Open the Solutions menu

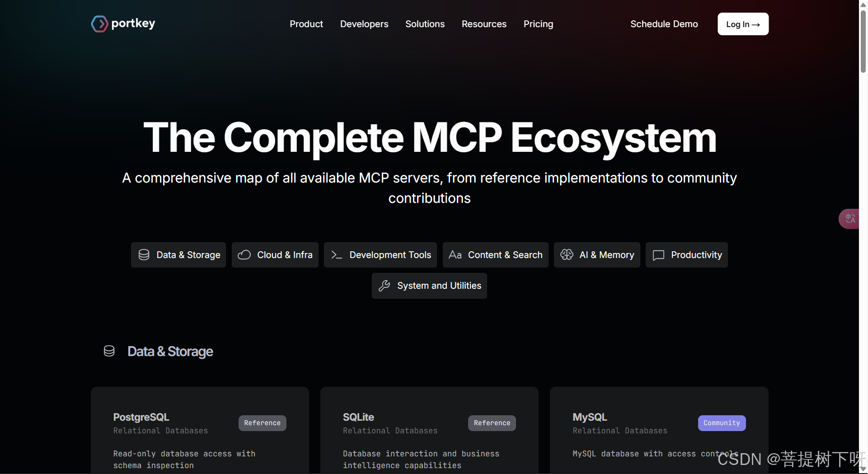425,24
